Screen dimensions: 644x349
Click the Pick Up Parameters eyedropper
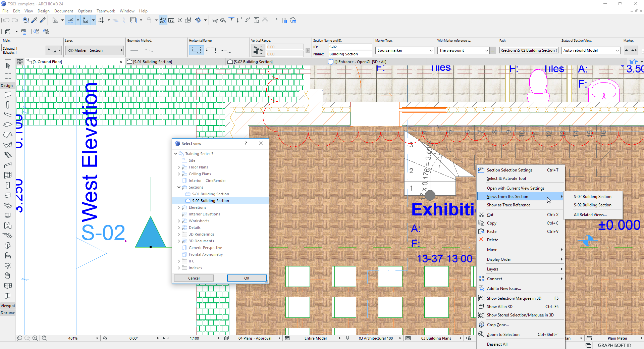point(34,20)
